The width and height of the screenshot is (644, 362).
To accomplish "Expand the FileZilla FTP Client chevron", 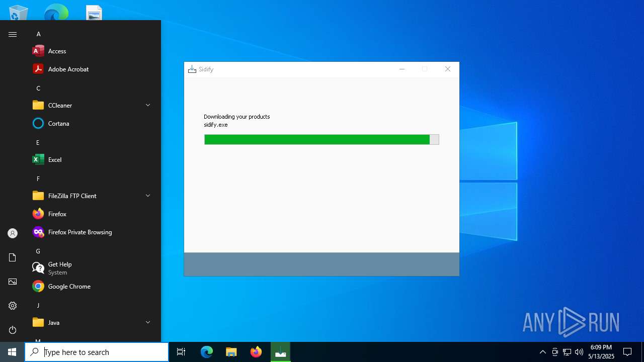I will (148, 196).
